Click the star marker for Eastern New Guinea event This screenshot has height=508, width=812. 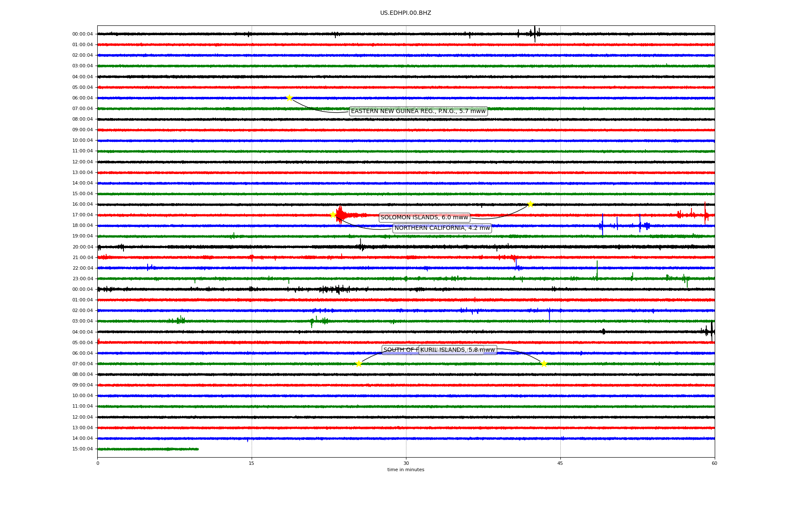(289, 98)
